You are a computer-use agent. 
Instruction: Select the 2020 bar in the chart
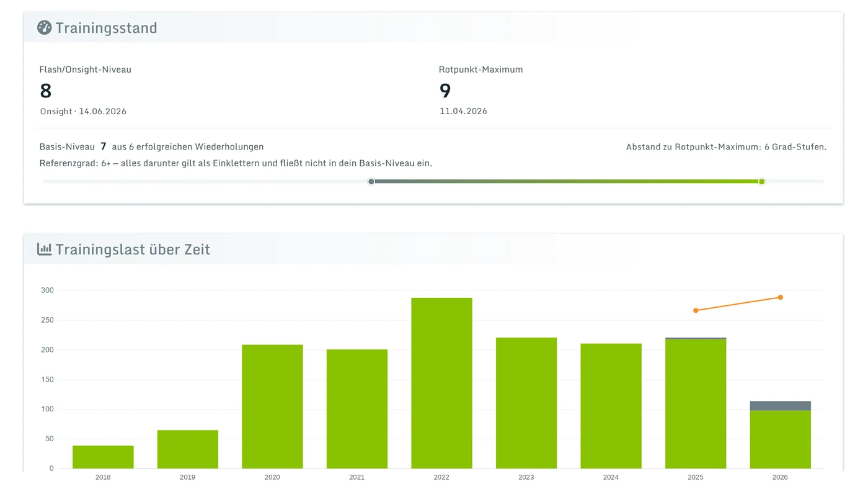coord(272,406)
